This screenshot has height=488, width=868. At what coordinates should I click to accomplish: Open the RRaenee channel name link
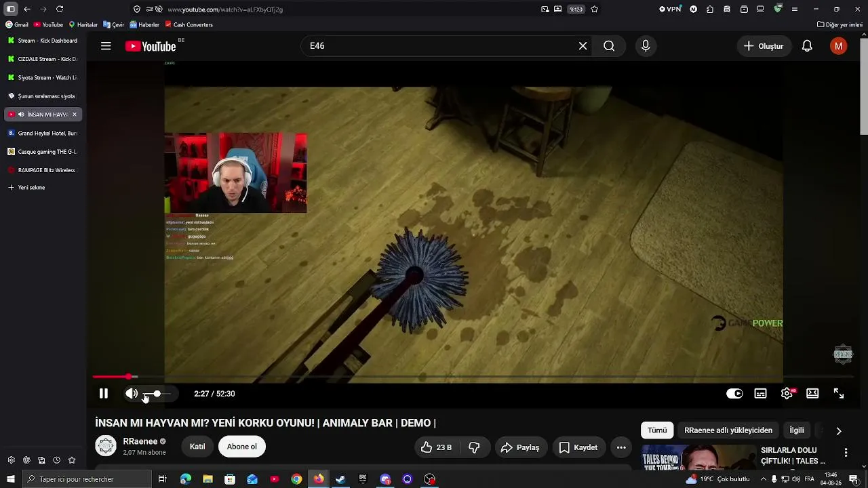tap(140, 441)
